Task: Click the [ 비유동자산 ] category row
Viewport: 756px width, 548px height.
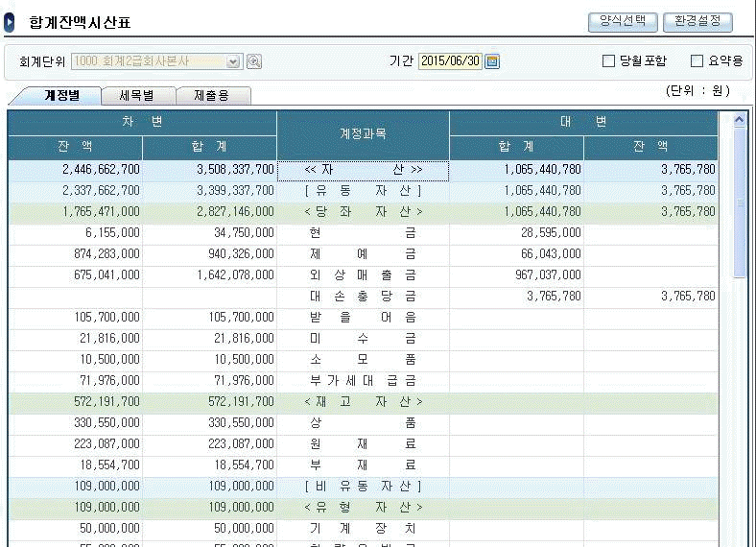Action: pos(363,486)
